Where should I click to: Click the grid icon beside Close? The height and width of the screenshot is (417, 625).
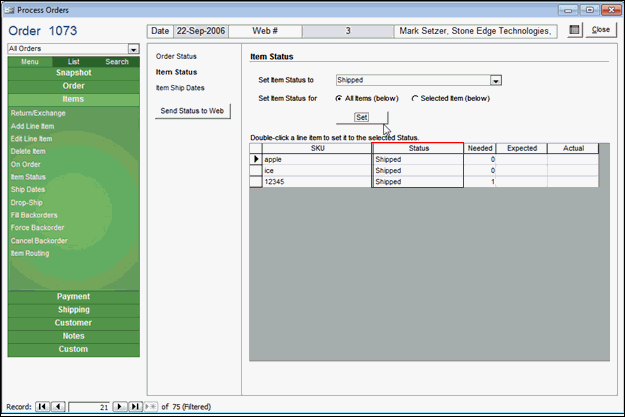tap(574, 30)
